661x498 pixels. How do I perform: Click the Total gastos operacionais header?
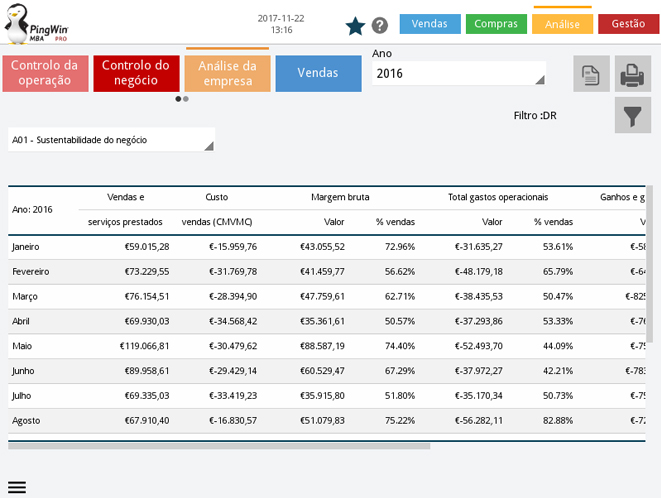[x=498, y=197]
